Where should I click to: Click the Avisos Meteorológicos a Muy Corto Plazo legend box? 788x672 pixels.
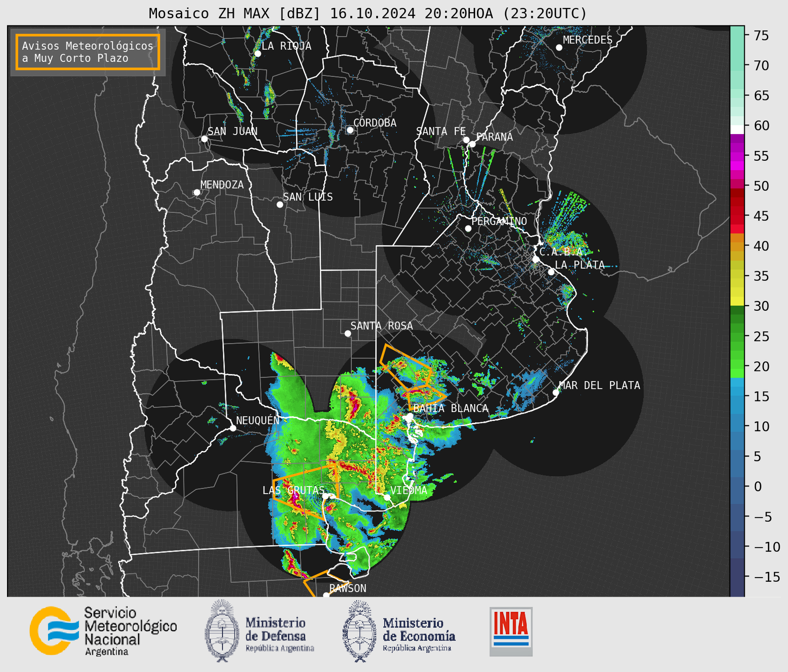[88, 52]
